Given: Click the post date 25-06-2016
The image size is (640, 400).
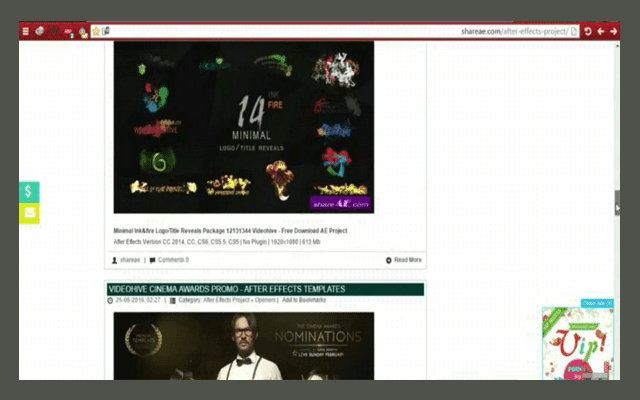Looking at the screenshot, I should click(138, 300).
